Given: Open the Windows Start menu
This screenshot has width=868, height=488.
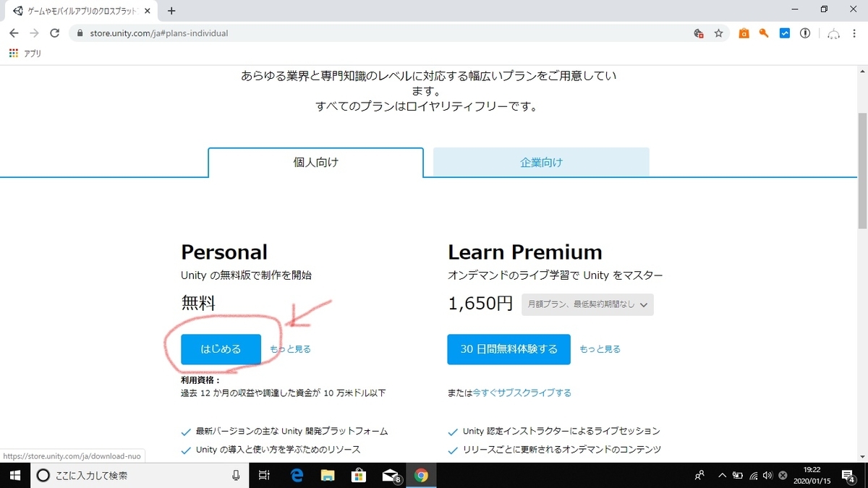Looking at the screenshot, I should [14, 475].
